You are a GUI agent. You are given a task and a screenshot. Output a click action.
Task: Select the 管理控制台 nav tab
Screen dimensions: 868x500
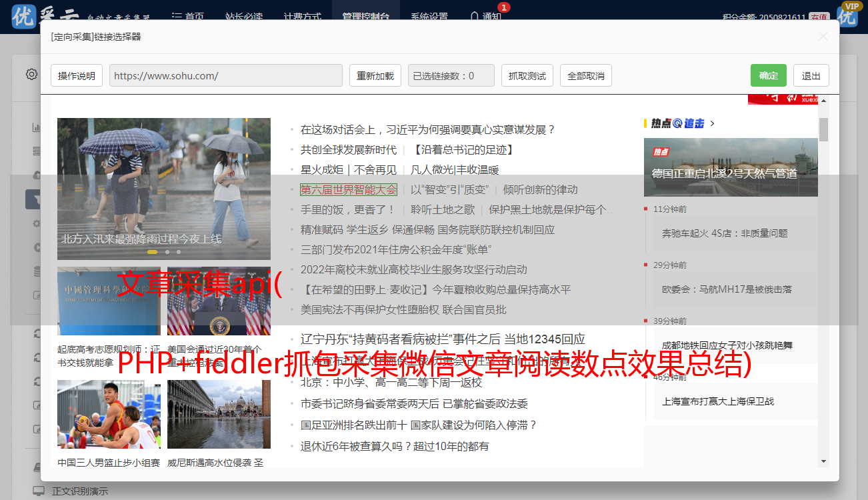coord(366,16)
